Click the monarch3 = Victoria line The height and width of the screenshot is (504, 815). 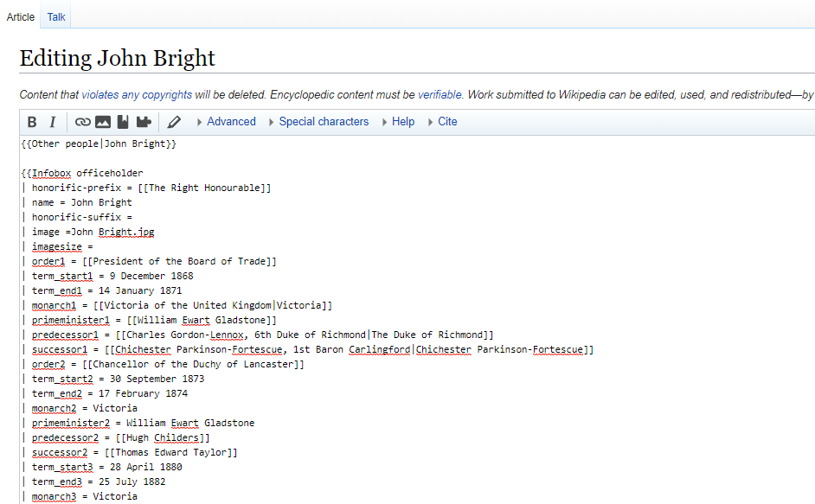coord(79,497)
